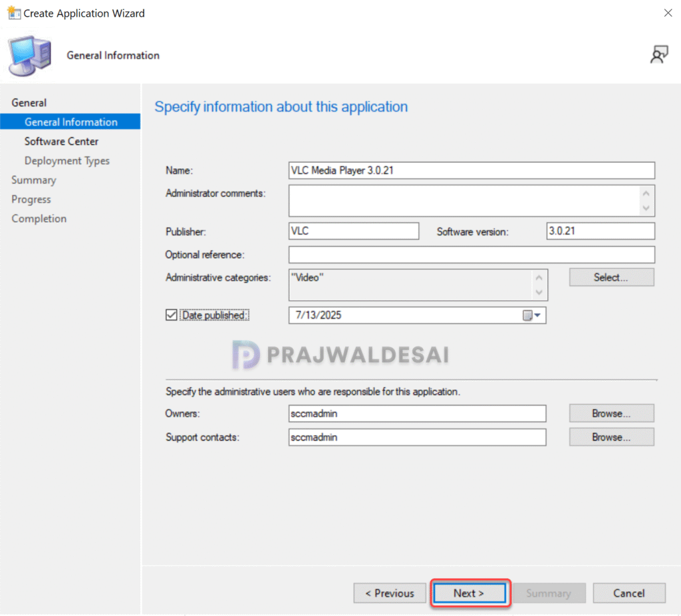Close the wizard window with X
681x616 pixels.
[x=668, y=13]
